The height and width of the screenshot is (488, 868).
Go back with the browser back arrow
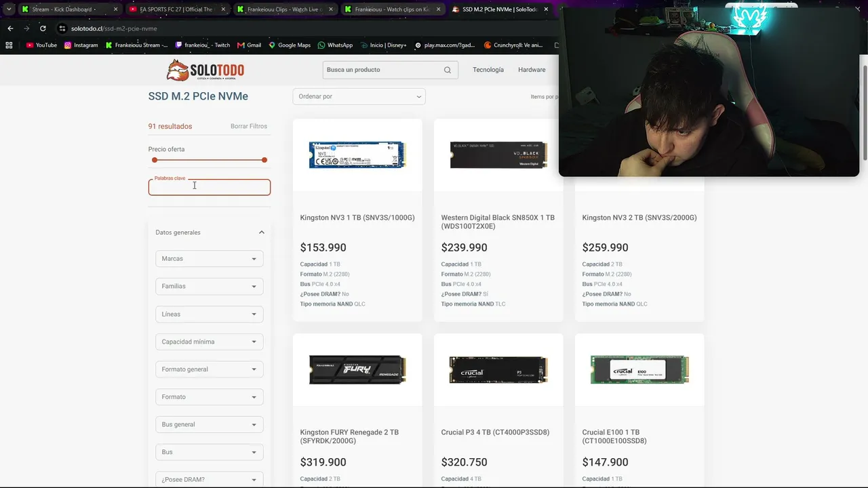10,28
